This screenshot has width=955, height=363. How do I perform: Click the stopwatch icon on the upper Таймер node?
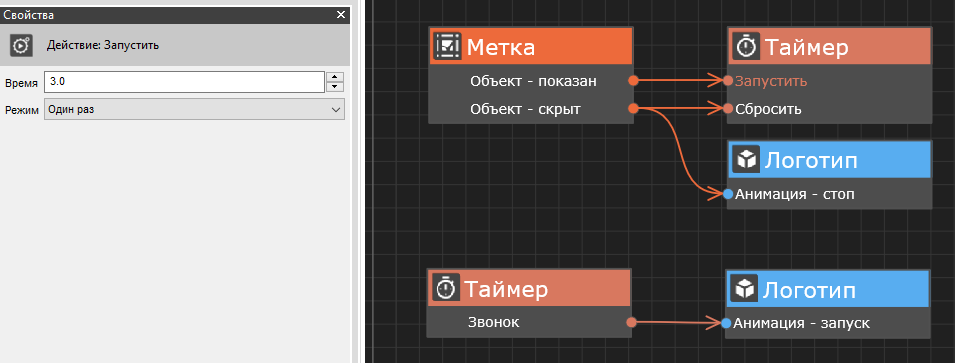[745, 46]
